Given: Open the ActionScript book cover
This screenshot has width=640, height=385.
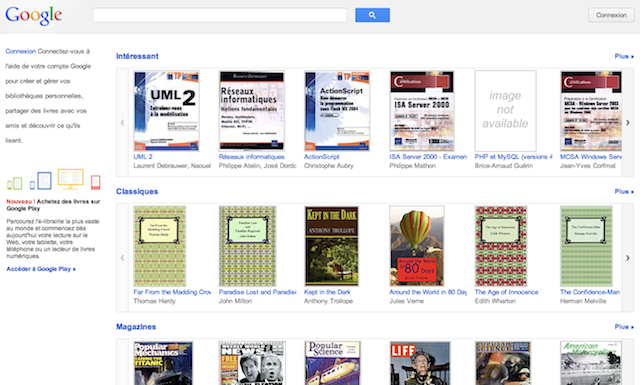Looking at the screenshot, I should (337, 111).
